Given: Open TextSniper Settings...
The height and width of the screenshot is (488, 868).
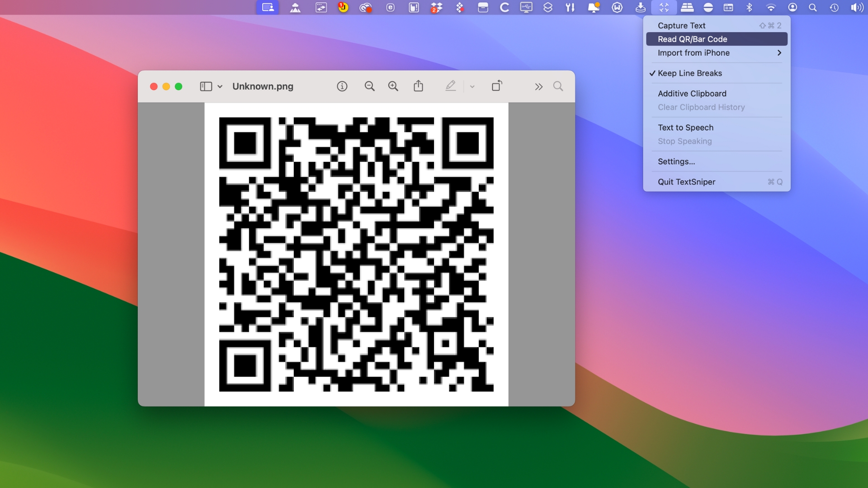Looking at the screenshot, I should click(x=717, y=161).
